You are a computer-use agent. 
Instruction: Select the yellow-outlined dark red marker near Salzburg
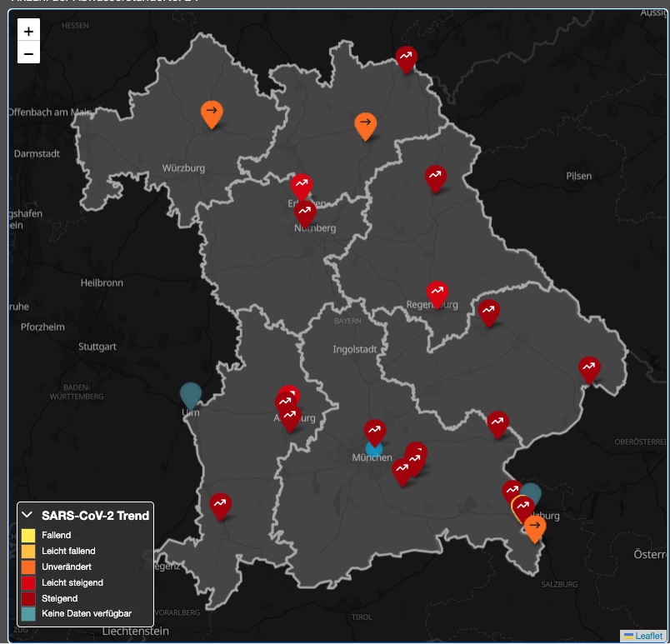[x=522, y=510]
